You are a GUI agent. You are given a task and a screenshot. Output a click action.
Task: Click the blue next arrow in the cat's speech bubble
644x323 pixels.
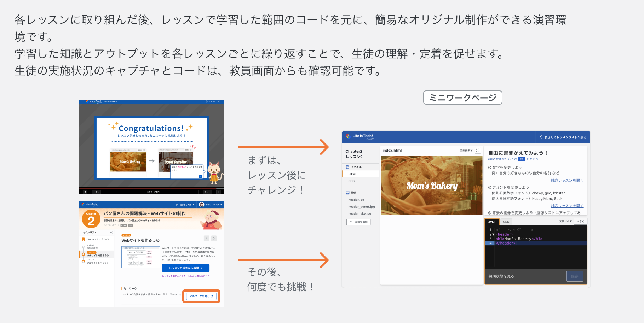tap(201, 176)
